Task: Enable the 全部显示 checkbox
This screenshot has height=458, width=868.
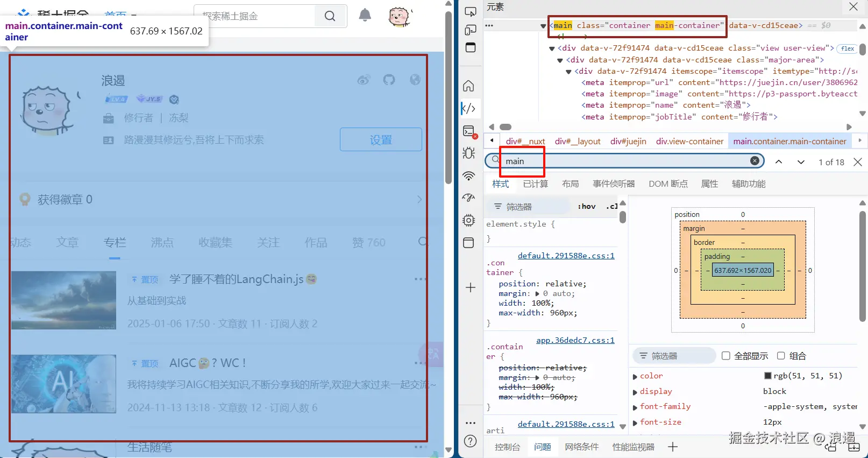Action: pyautogui.click(x=726, y=356)
